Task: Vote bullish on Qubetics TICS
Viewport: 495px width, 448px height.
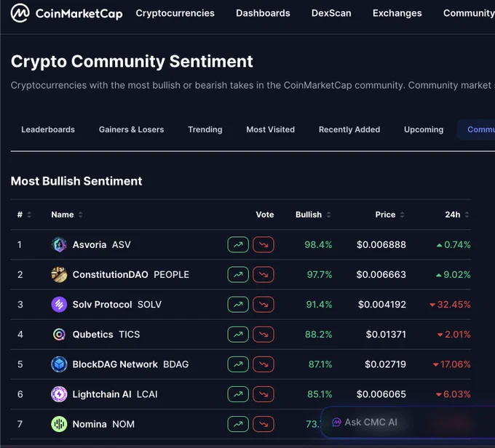Action: click(x=238, y=335)
